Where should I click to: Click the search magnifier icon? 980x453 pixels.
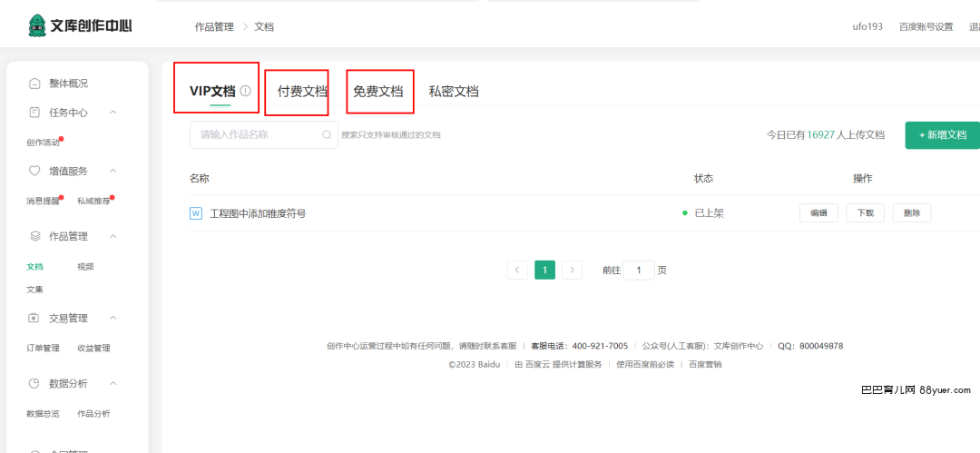[327, 134]
